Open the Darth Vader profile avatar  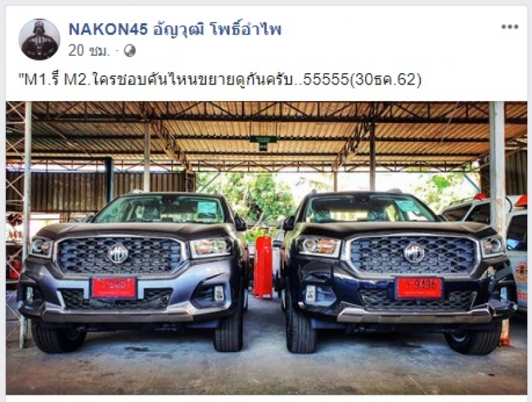(x=39, y=39)
